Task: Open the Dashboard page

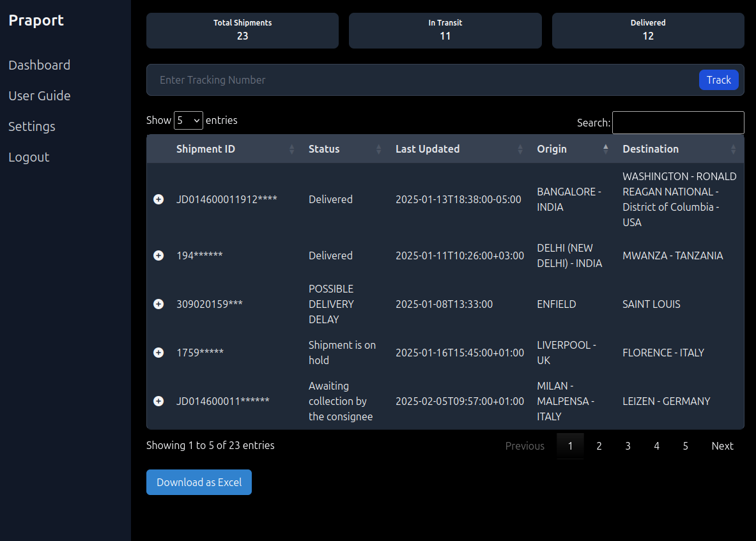Action: [39, 65]
